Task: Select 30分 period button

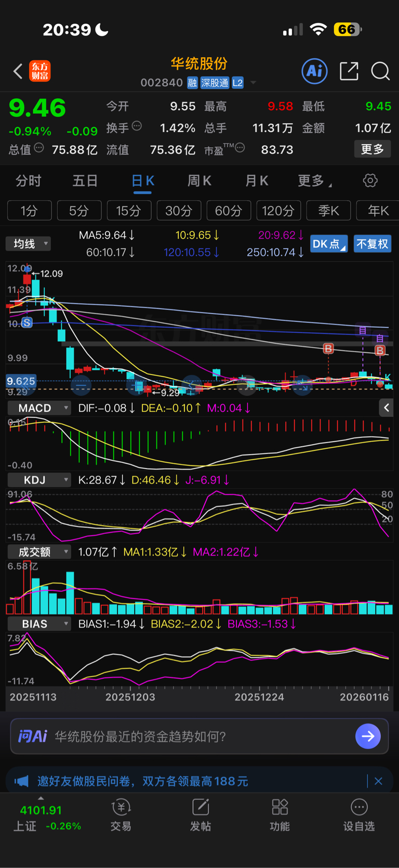Action: pyautogui.click(x=179, y=211)
